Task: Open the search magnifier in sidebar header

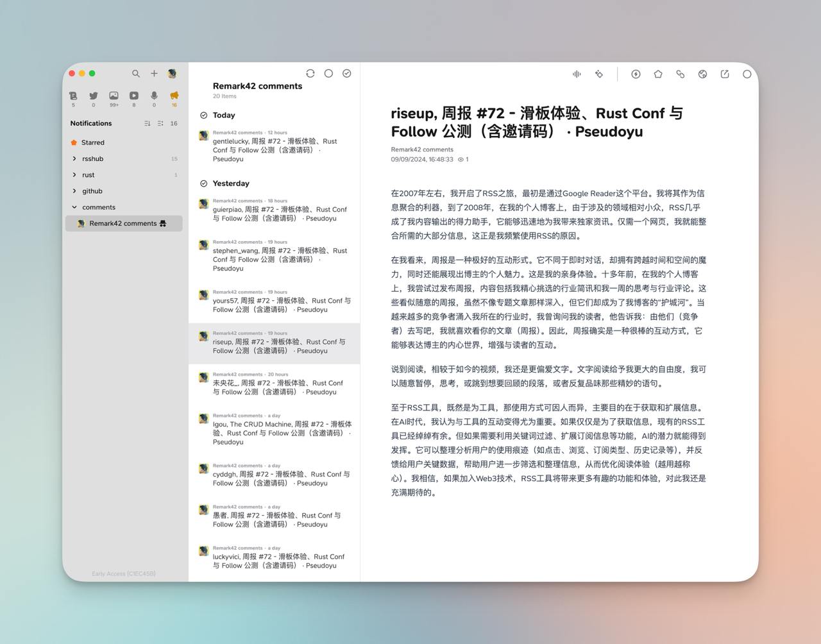Action: (136, 74)
